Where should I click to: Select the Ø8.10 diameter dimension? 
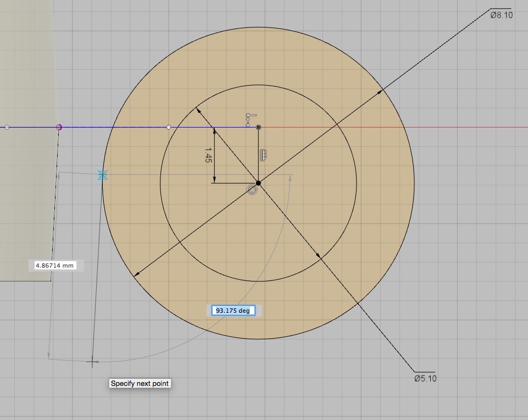(x=502, y=15)
